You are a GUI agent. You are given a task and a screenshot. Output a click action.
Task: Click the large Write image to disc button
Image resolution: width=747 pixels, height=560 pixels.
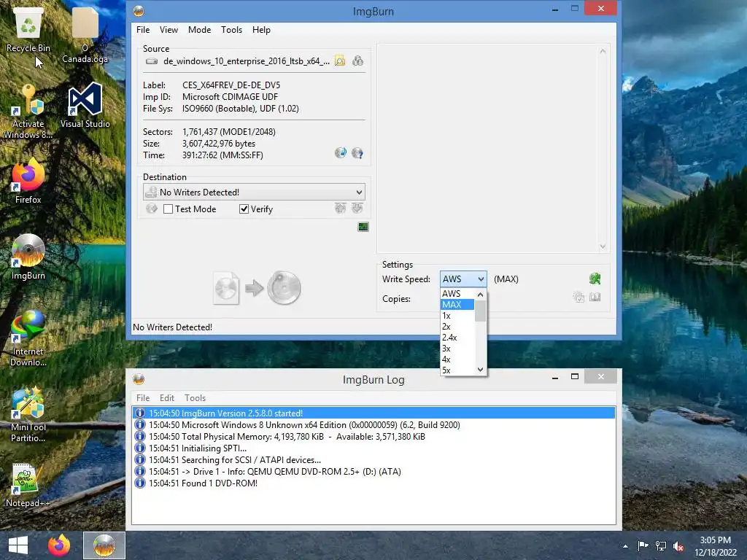click(258, 287)
